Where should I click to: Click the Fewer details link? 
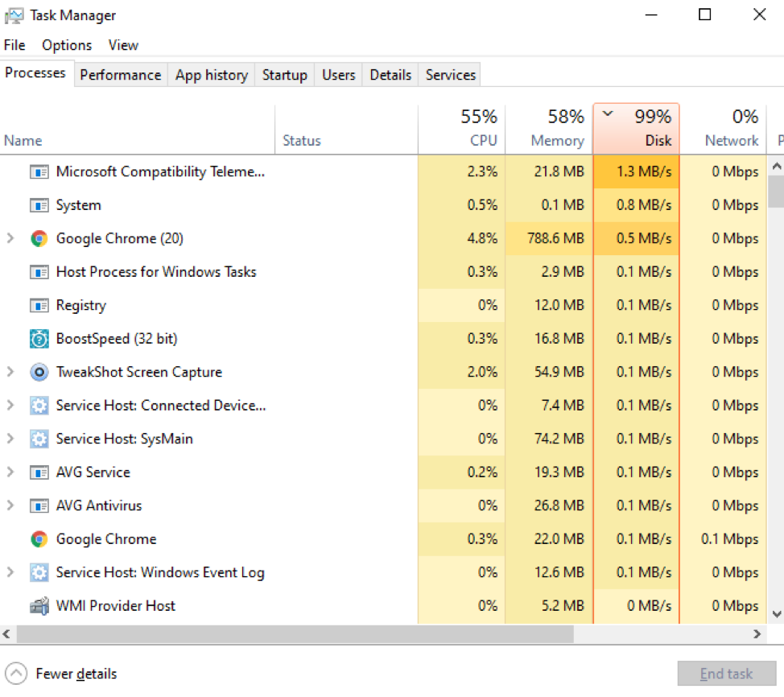click(76, 674)
